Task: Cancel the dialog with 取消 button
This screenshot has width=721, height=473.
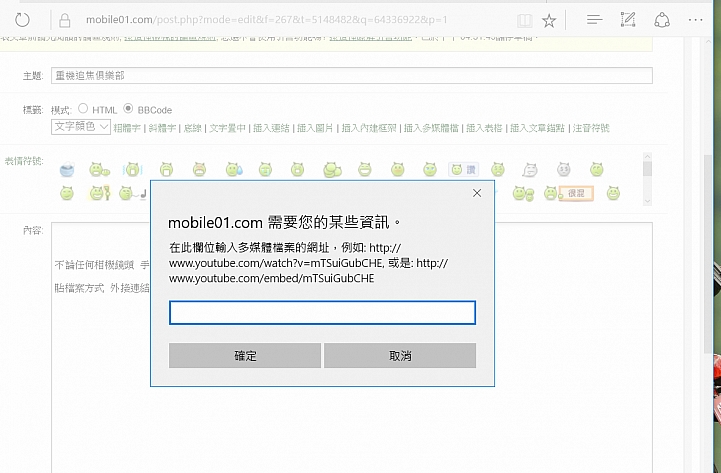Action: pos(400,355)
